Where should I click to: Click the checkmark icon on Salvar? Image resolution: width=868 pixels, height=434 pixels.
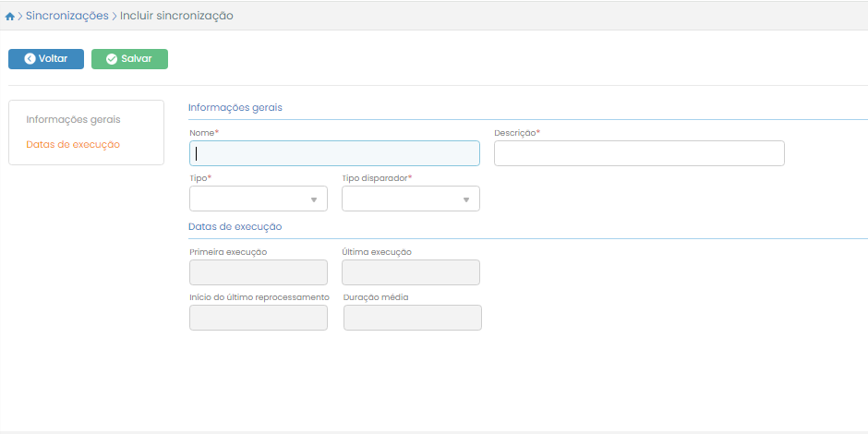[x=112, y=59]
